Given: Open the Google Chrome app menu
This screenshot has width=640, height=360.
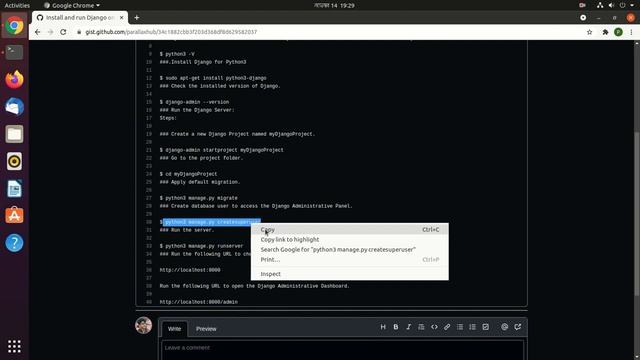Looking at the screenshot, I should pyautogui.click(x=72, y=5).
